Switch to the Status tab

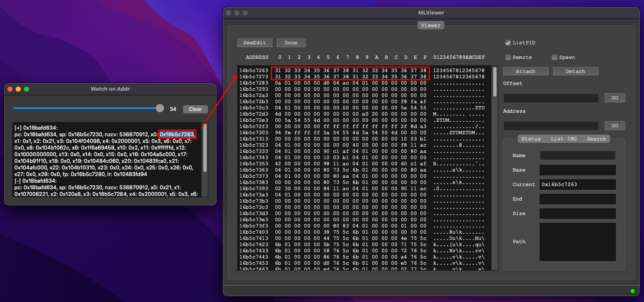pyautogui.click(x=531, y=139)
